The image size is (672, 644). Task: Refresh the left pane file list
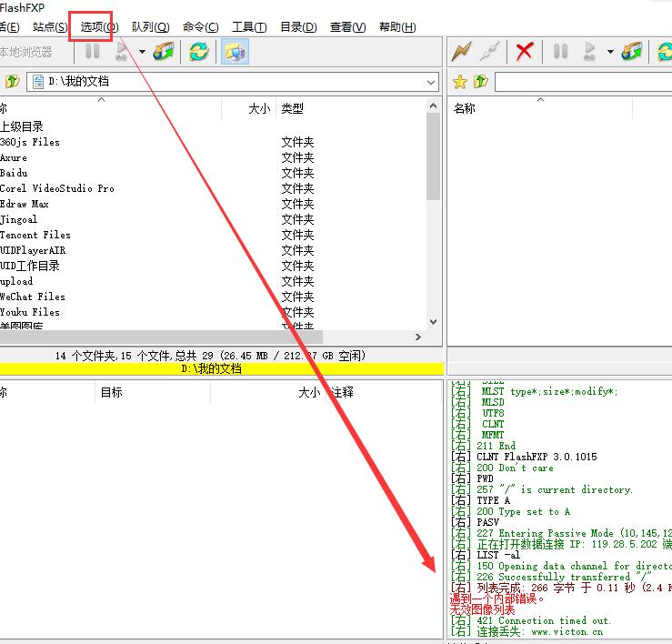pyautogui.click(x=199, y=52)
